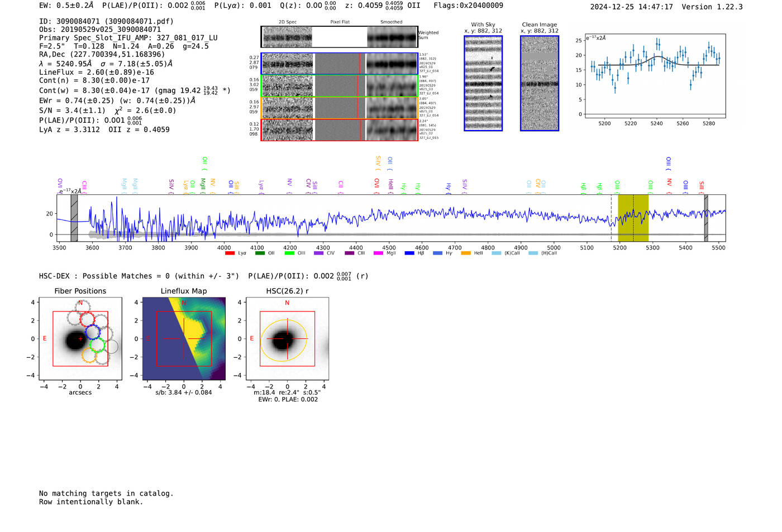Click the S/N = 3.4(±1.1) line
The image size is (782, 532).
pyautogui.click(x=108, y=110)
